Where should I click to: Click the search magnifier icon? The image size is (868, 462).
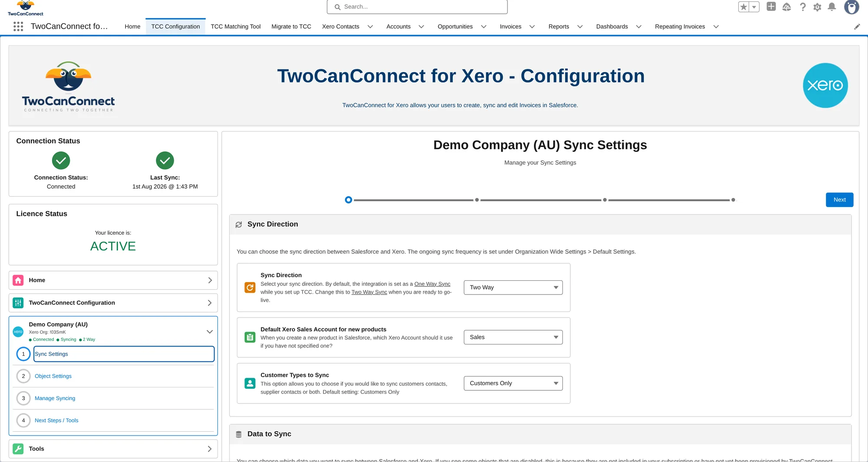[338, 7]
